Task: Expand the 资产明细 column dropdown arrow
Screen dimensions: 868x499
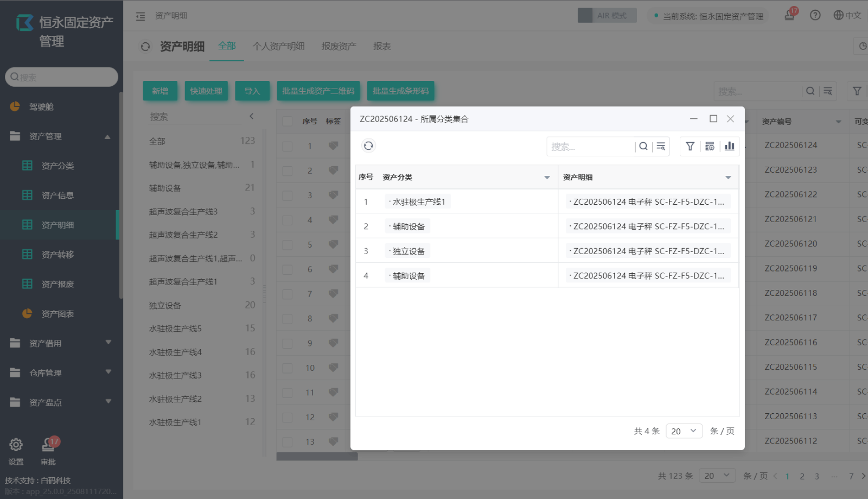Action: click(728, 178)
